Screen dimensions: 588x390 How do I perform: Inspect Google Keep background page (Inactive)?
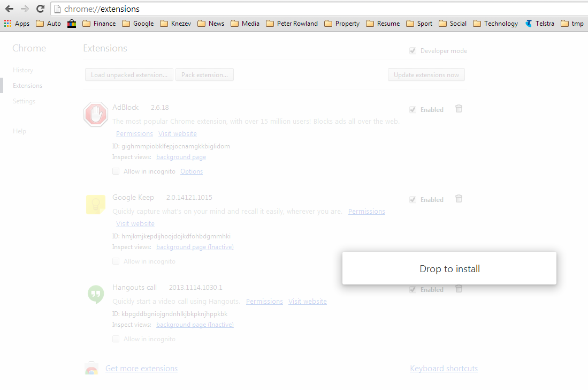pyautogui.click(x=195, y=247)
